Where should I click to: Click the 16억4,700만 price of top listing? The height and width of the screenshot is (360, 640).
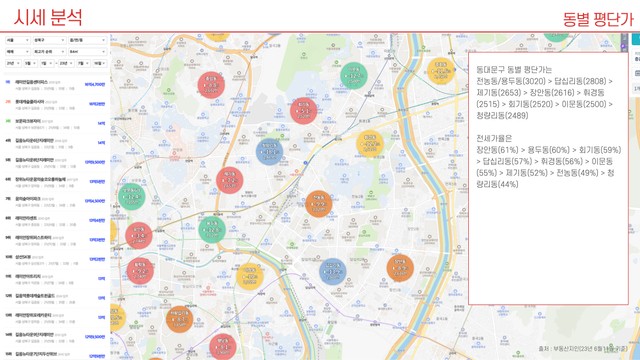[95, 84]
